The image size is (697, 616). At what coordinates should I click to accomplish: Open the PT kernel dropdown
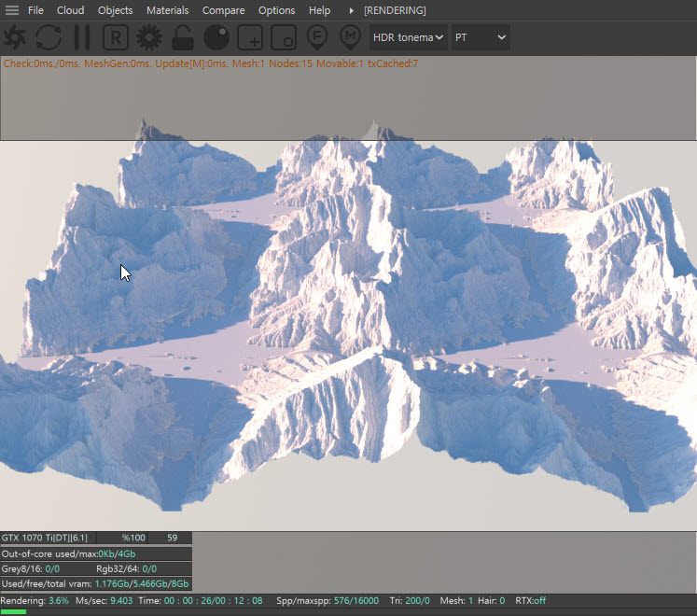coord(480,37)
